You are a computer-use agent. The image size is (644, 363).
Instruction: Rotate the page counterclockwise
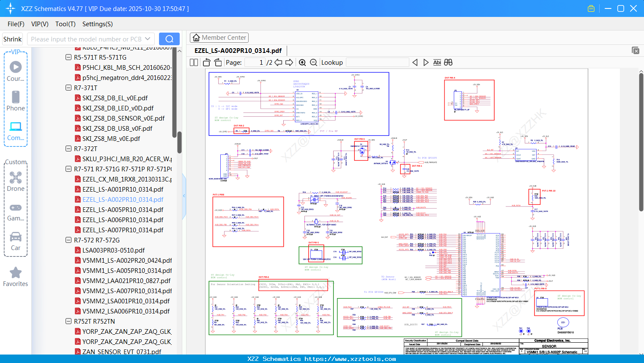[x=207, y=63]
